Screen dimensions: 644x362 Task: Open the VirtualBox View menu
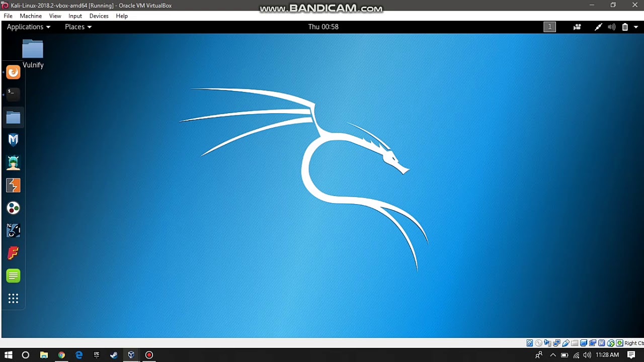[55, 16]
